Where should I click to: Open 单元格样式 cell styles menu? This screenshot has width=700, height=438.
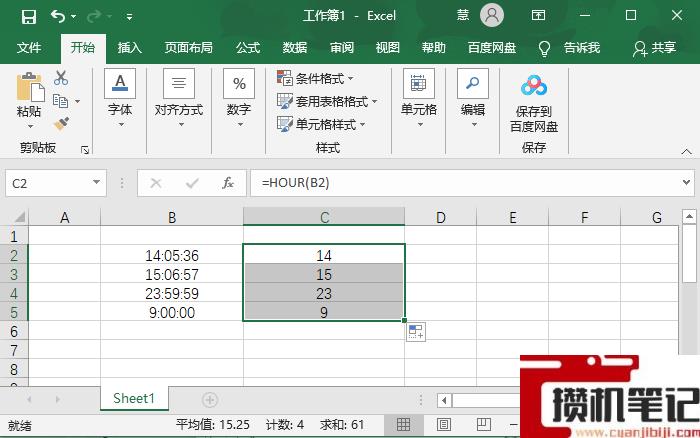(x=321, y=124)
